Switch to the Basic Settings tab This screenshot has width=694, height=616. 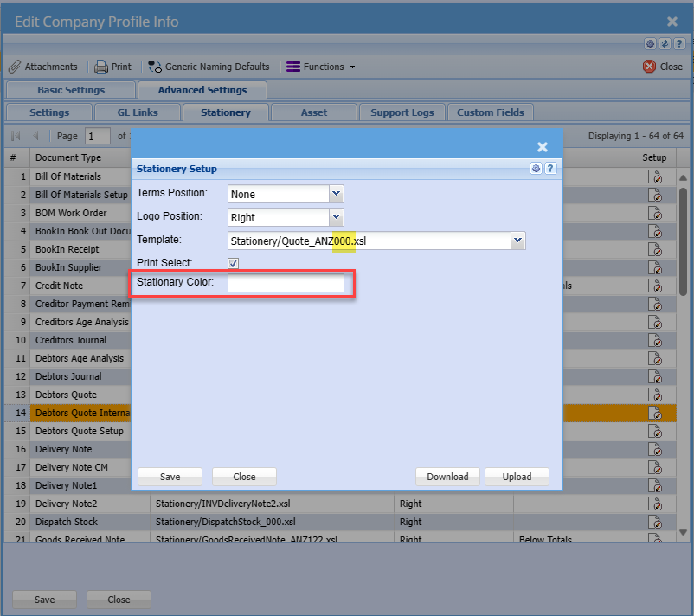click(x=71, y=90)
